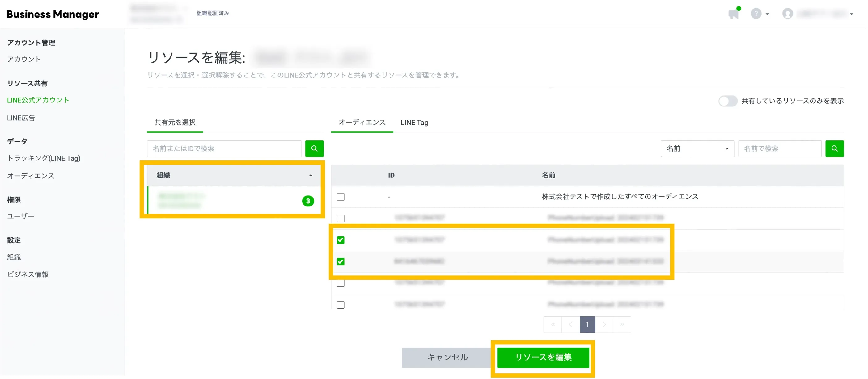Go to next page arrow

[604, 324]
